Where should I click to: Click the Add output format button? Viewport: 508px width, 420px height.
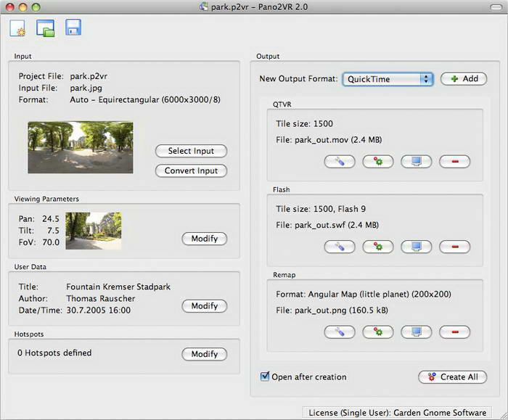pos(463,79)
